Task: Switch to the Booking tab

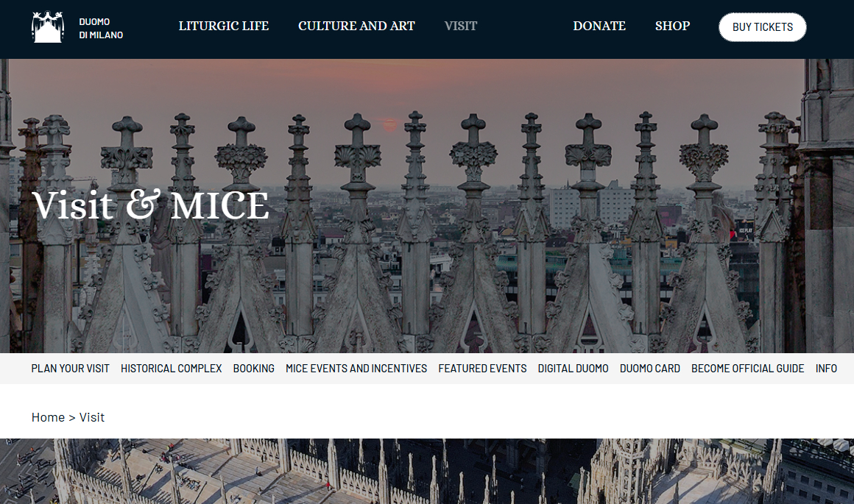Action: pos(253,369)
